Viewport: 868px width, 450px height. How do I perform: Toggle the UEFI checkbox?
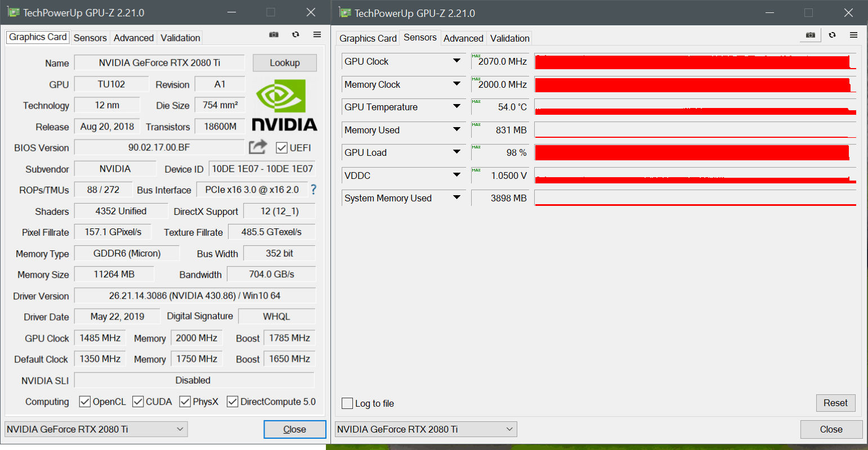282,148
